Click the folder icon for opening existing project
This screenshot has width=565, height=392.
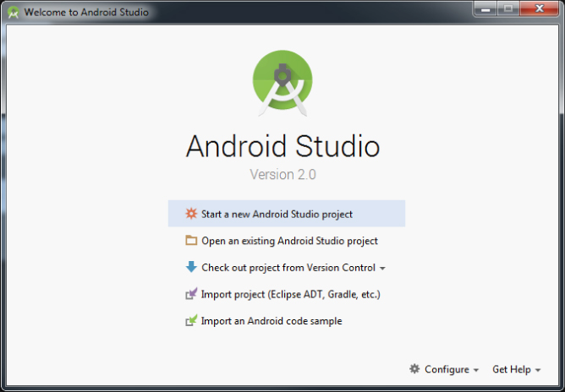pos(191,241)
